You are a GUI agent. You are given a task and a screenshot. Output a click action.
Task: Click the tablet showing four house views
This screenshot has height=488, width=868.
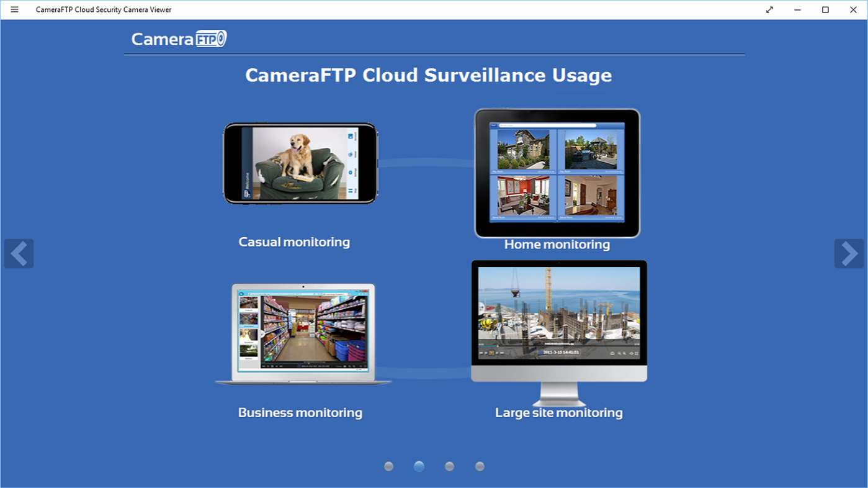click(x=557, y=173)
